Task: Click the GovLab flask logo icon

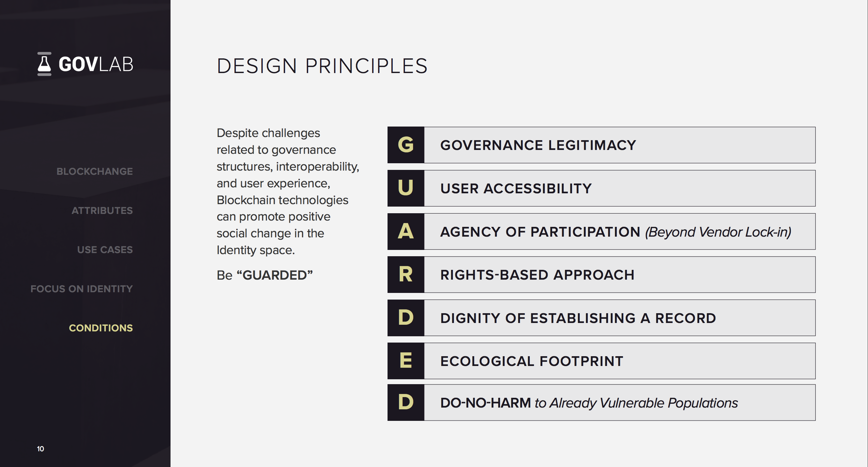Action: pos(44,64)
